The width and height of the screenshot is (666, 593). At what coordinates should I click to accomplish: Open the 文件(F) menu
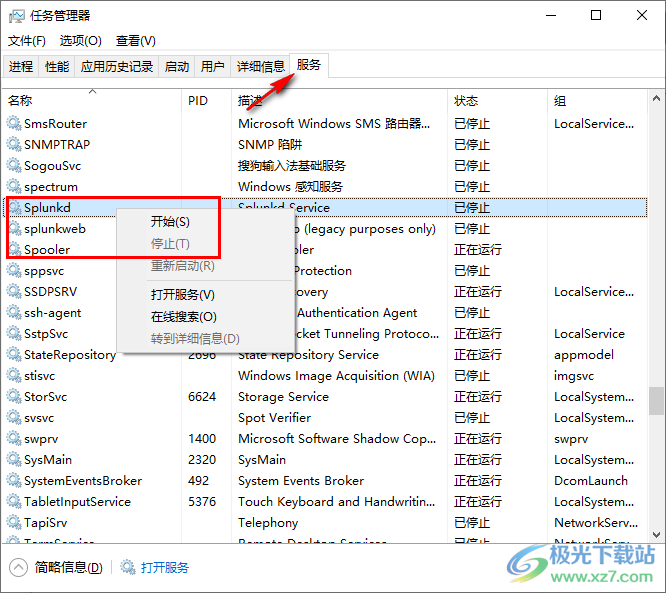(x=27, y=41)
